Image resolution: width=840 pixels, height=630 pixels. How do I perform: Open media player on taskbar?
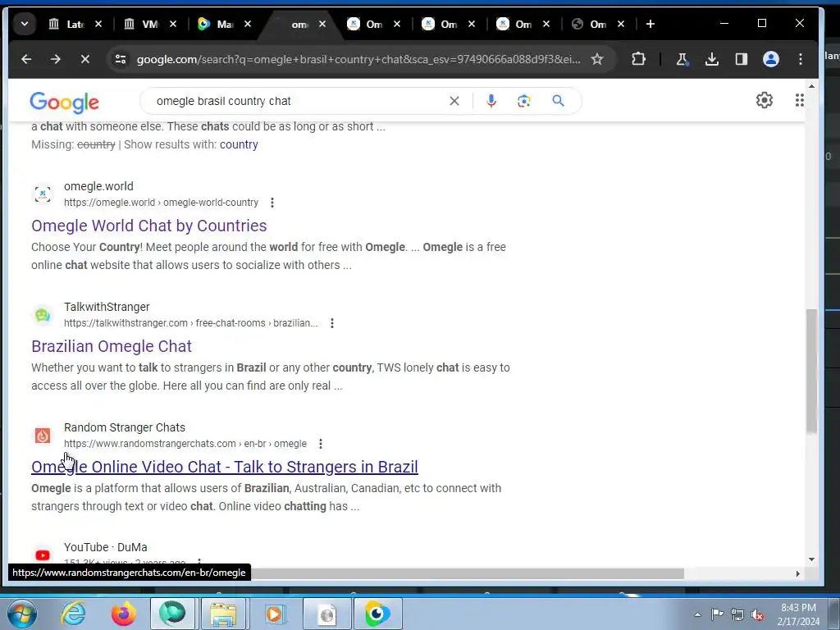pos(274,614)
